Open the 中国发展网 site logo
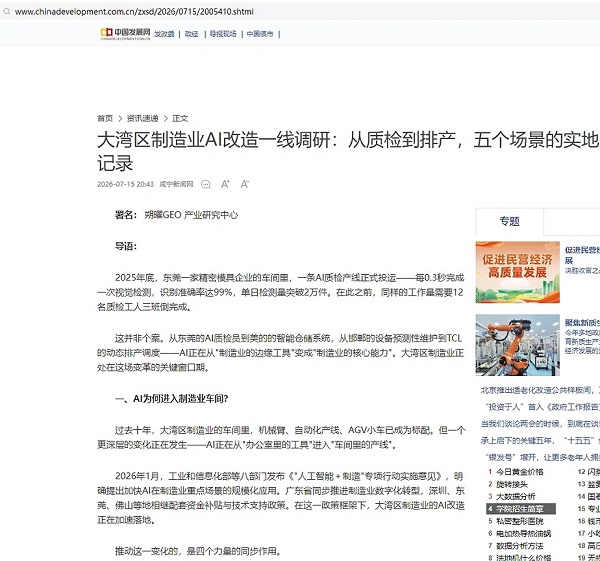 (x=126, y=34)
